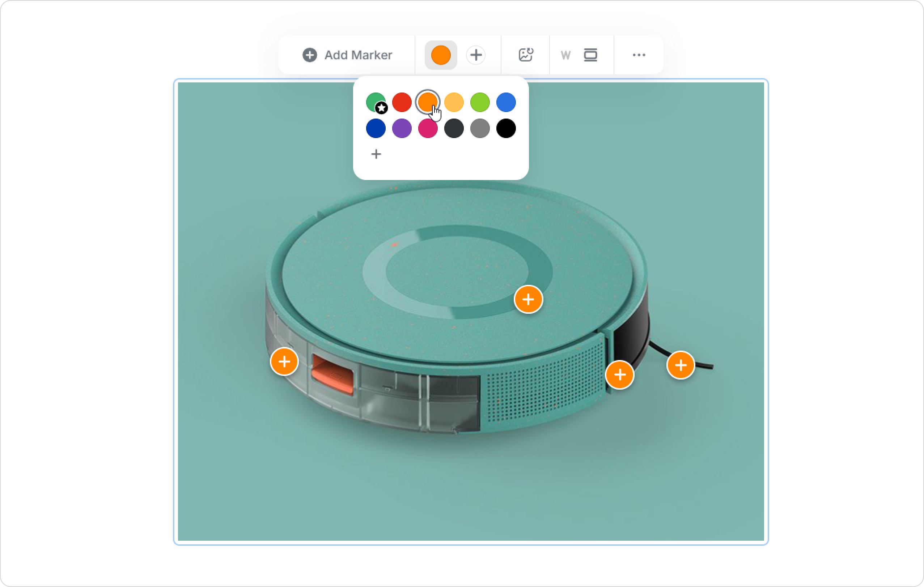Viewport: 924px width, 587px height.
Task: Choose the pure black color swatch
Action: coord(506,128)
